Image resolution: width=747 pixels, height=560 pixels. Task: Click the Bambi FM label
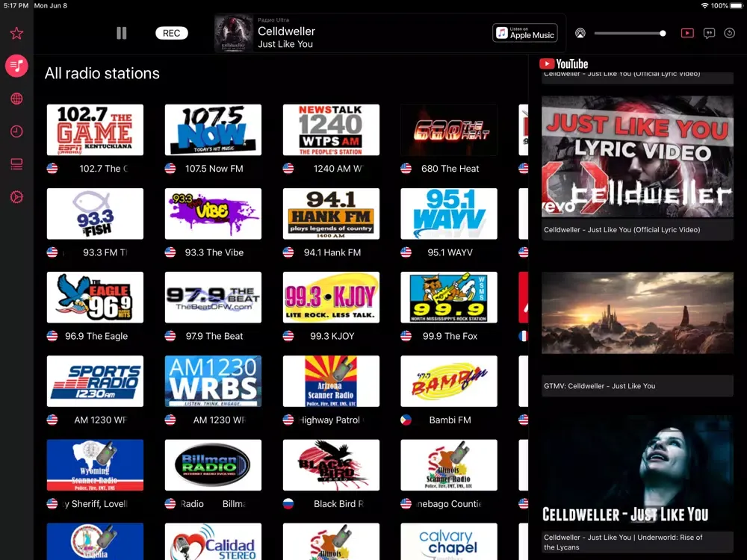(450, 420)
